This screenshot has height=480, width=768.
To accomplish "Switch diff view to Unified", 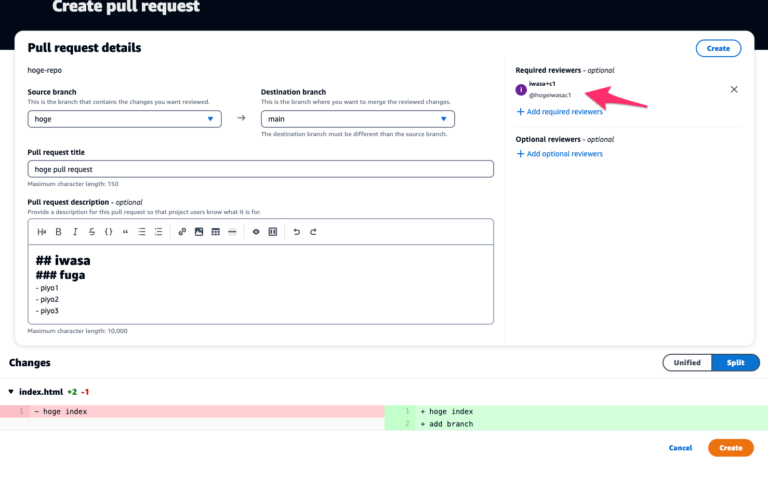I will click(x=687, y=362).
